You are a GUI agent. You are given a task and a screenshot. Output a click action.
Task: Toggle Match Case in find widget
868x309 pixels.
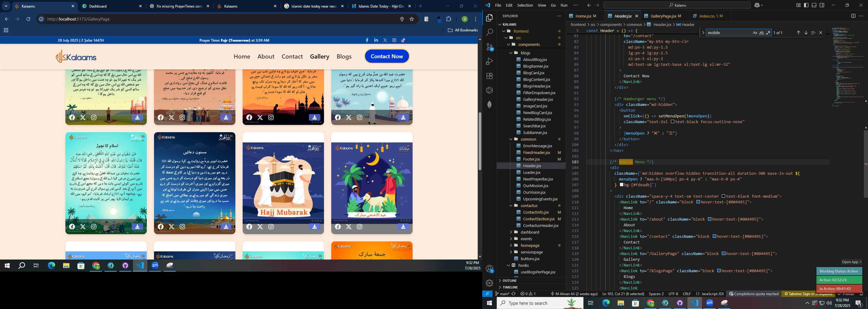click(755, 33)
